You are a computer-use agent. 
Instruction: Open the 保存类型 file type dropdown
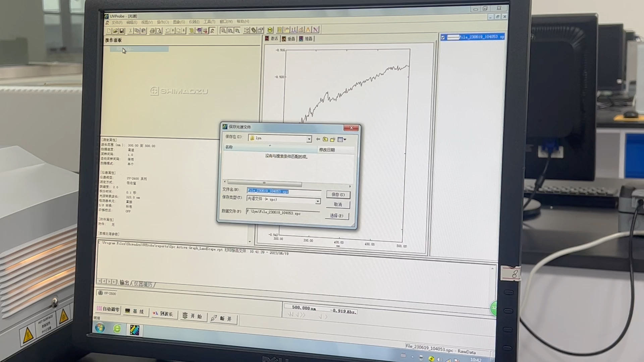pyautogui.click(x=317, y=201)
